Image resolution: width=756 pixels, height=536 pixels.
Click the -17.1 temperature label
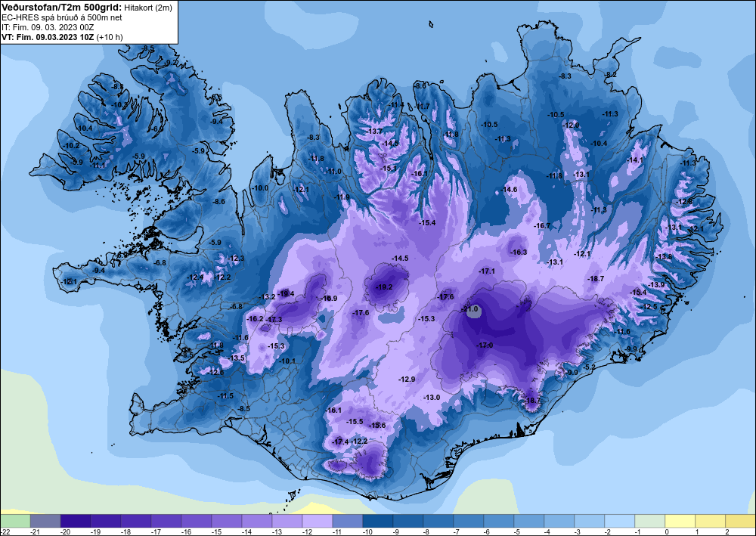point(487,271)
